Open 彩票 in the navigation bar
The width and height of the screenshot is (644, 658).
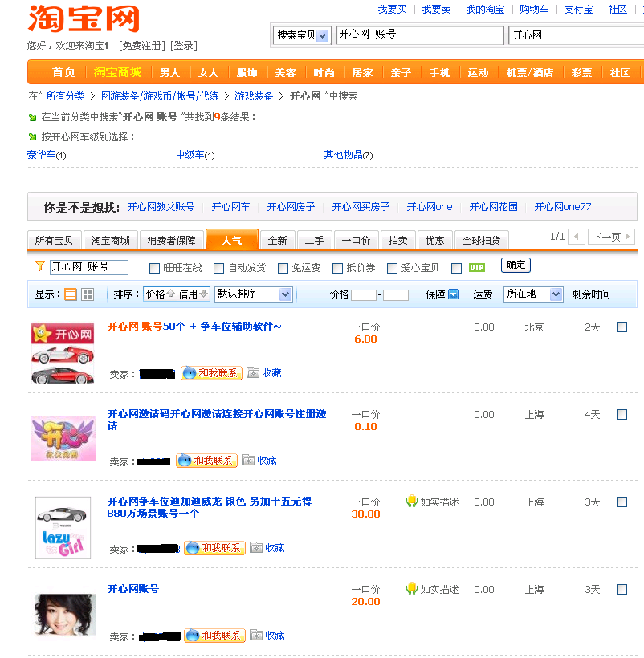pos(581,72)
